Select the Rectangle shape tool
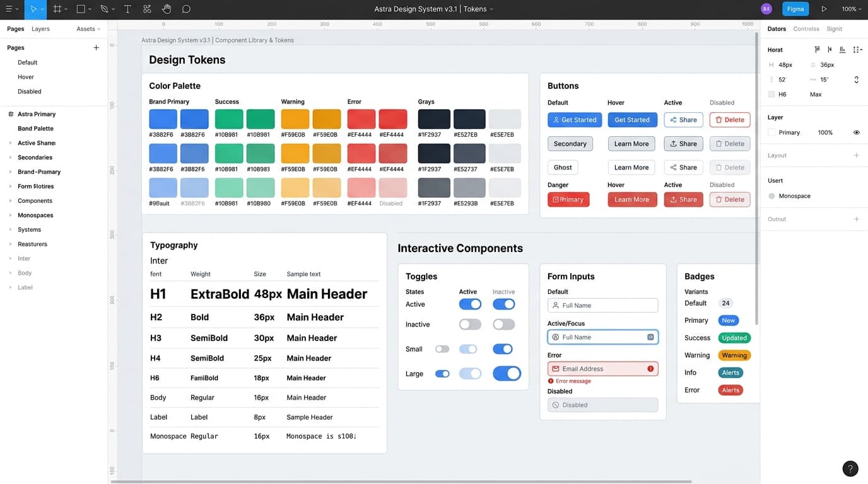The width and height of the screenshot is (868, 484). click(x=81, y=9)
